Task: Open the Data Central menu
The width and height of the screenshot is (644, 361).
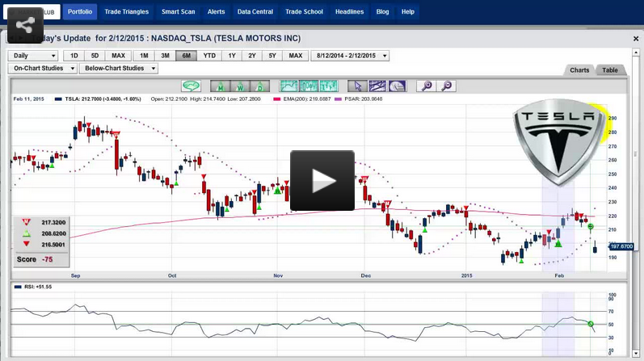Action: pyautogui.click(x=255, y=11)
